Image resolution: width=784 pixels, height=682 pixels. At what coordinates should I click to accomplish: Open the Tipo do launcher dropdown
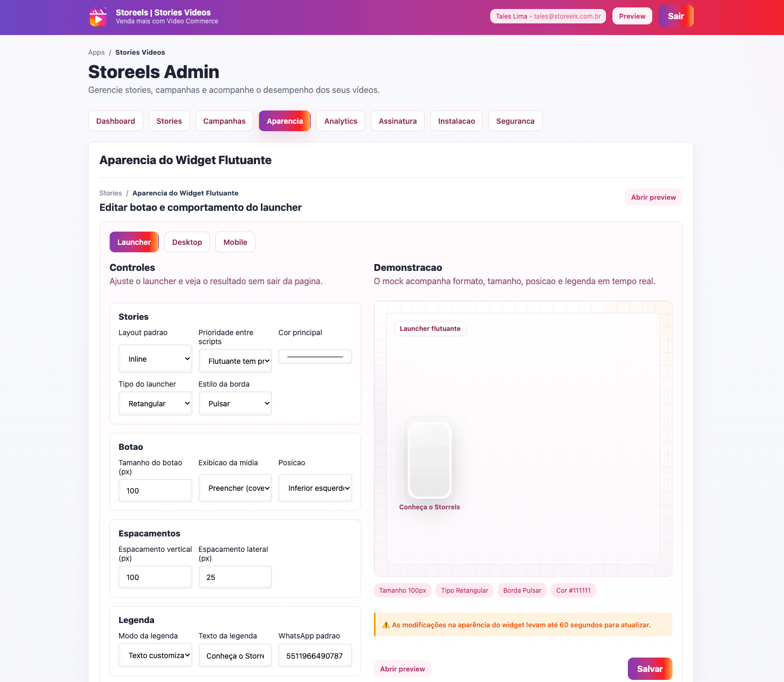pyautogui.click(x=155, y=403)
